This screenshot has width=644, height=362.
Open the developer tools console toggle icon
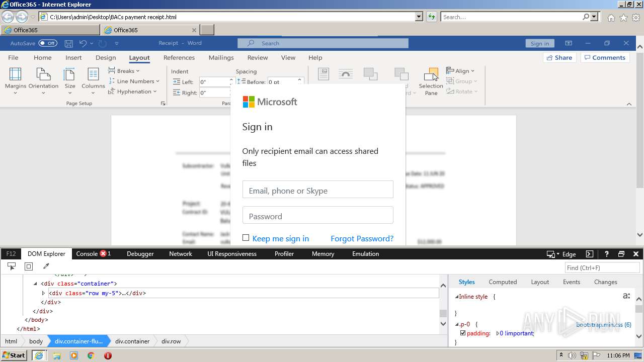click(590, 254)
